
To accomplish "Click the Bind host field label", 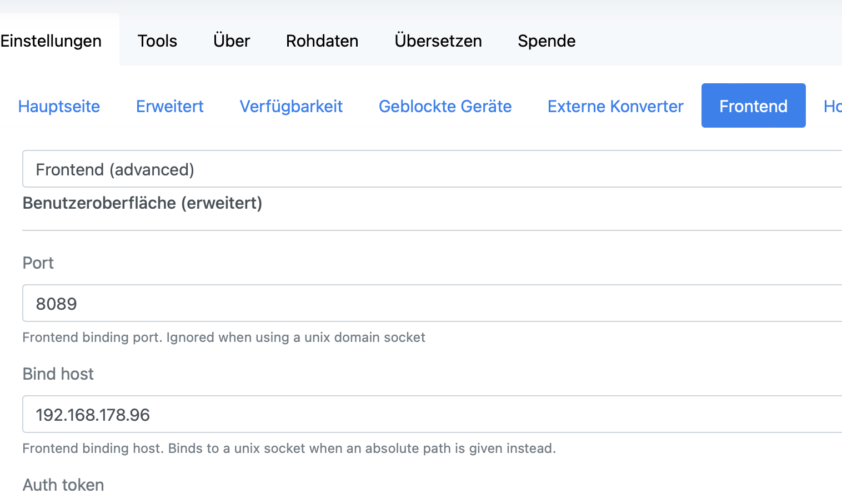I will click(x=58, y=374).
